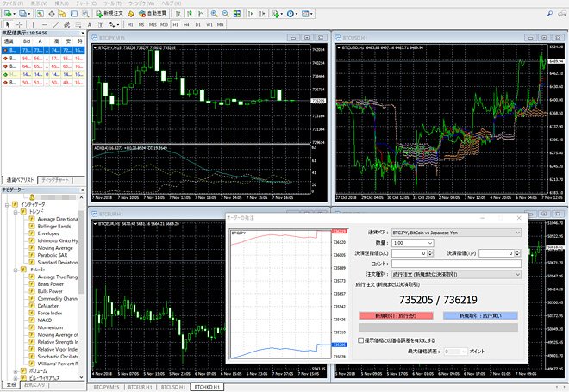Screen dimensions: 569x392
Task: Select the Crosshair tool
Action: (20, 25)
